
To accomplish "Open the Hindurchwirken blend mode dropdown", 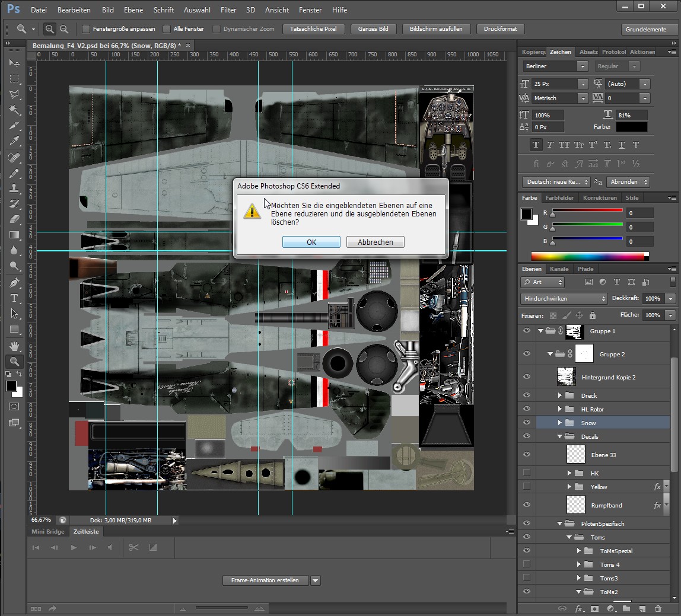I will click(x=564, y=298).
